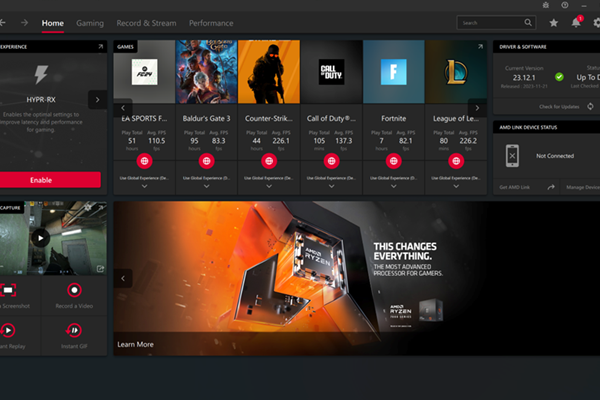Click EA SPORTS global experience globe icon

pyautogui.click(x=144, y=161)
